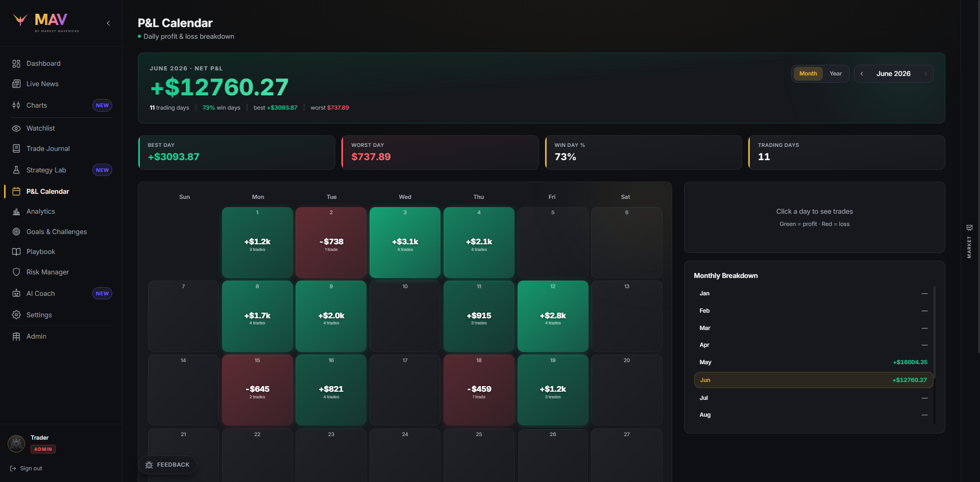Click the TRADING DAYS stat card
Viewport: 980px width, 482px height.
pyautogui.click(x=846, y=153)
